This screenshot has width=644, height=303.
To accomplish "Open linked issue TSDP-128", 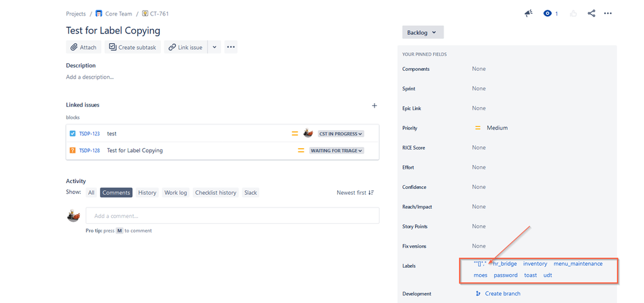I will 89,150.
